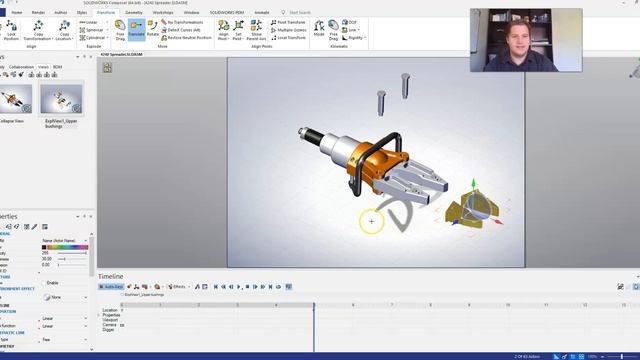Viewport: 640px width, 360px height.
Task: Click the black color swatch in Properties
Action: (x=44, y=247)
